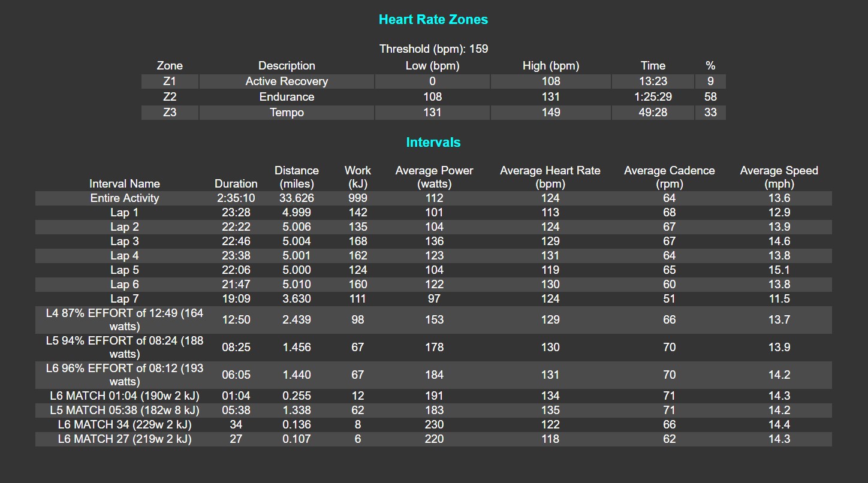Screen dimensions: 868x483
Task: Click Lap 5 average speed 15.1
Action: click(779, 270)
